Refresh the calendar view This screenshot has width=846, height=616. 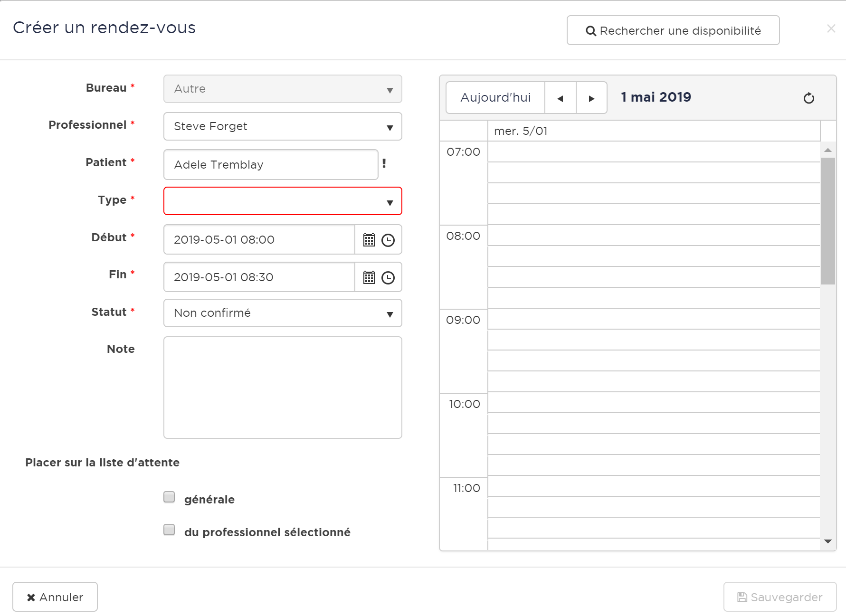[808, 98]
